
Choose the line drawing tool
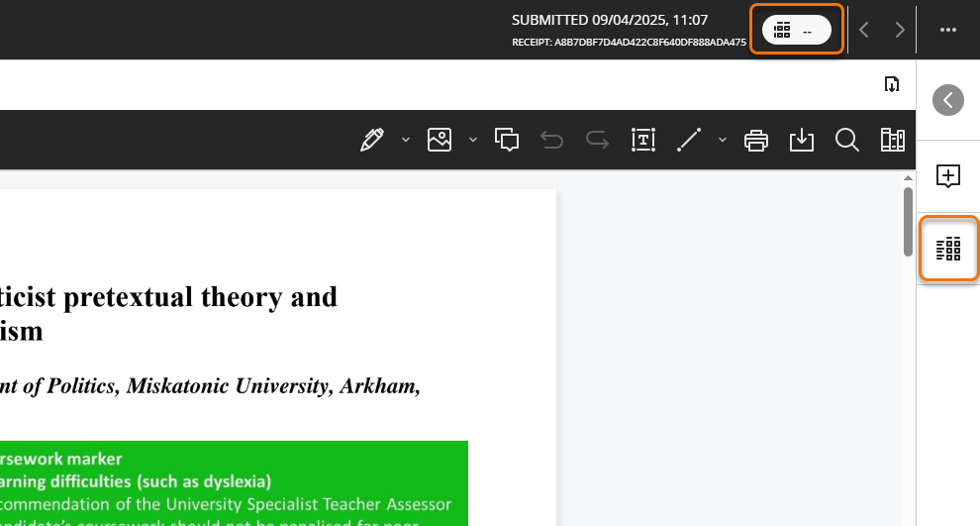point(688,141)
